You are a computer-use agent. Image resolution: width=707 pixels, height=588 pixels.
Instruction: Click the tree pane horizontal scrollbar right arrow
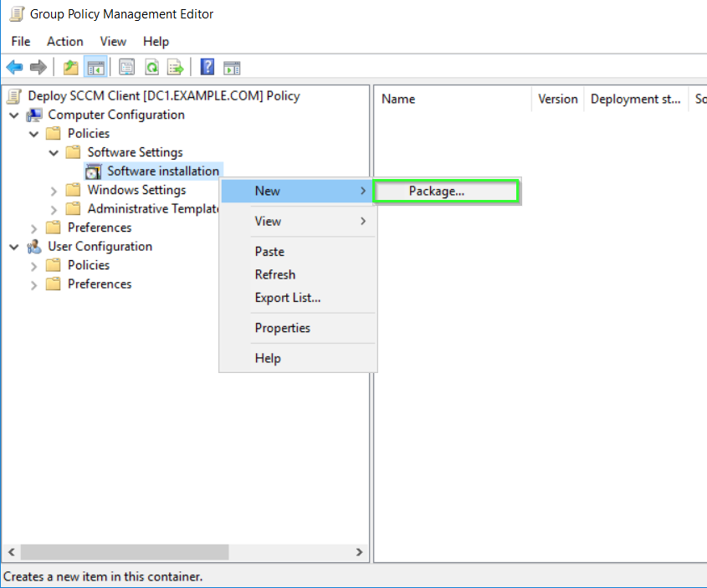click(x=359, y=553)
